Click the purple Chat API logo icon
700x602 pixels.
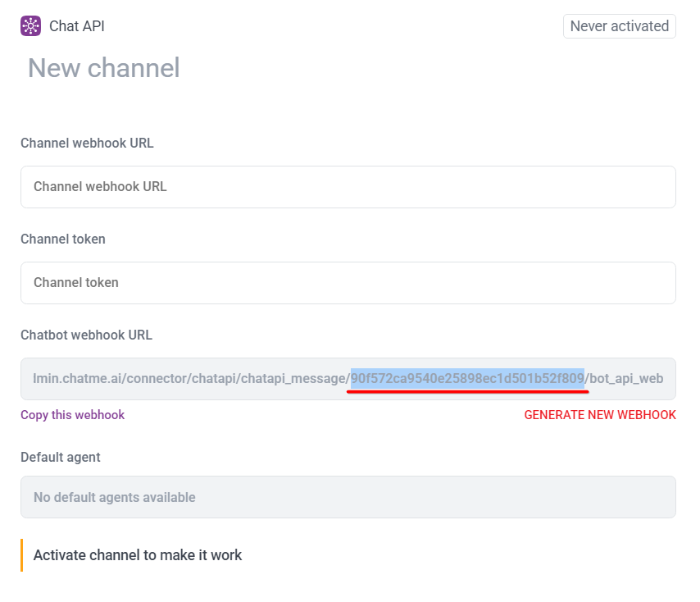30,26
